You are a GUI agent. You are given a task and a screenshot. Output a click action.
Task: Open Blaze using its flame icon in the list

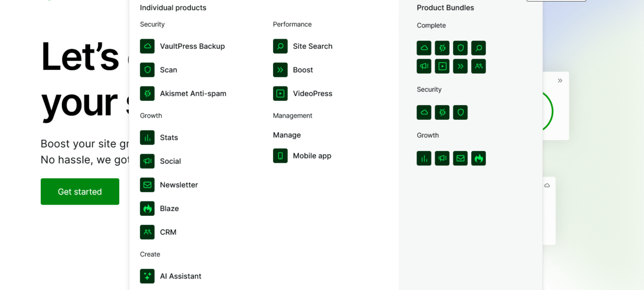click(147, 208)
